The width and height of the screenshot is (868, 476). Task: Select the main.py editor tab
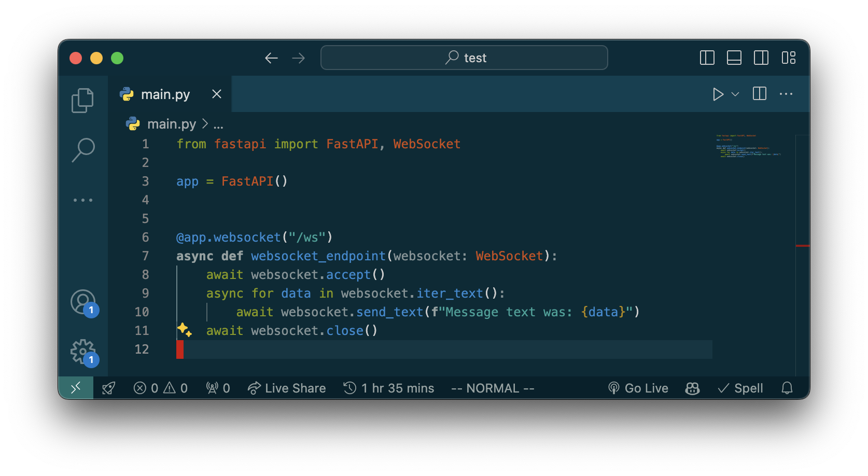coord(165,94)
